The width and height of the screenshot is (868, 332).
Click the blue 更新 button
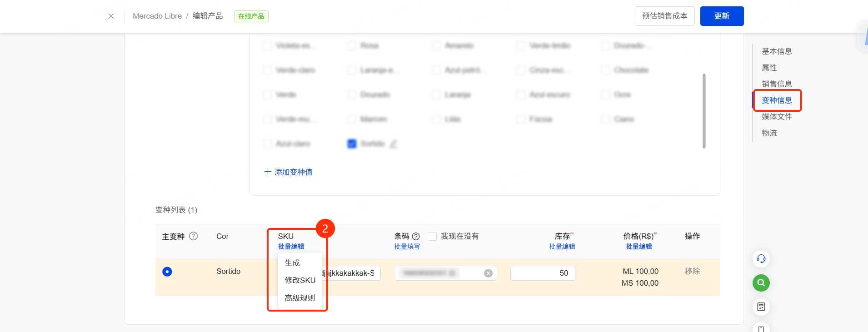tap(722, 16)
